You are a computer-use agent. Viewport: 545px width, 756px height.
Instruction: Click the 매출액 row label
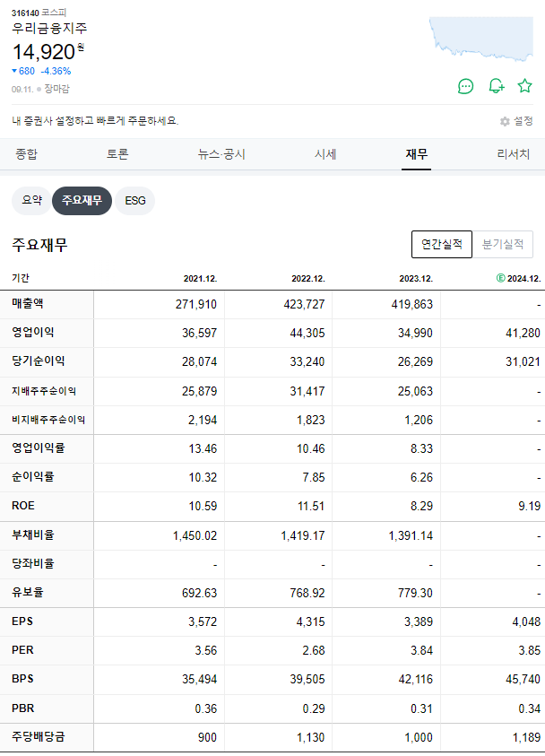point(28,303)
